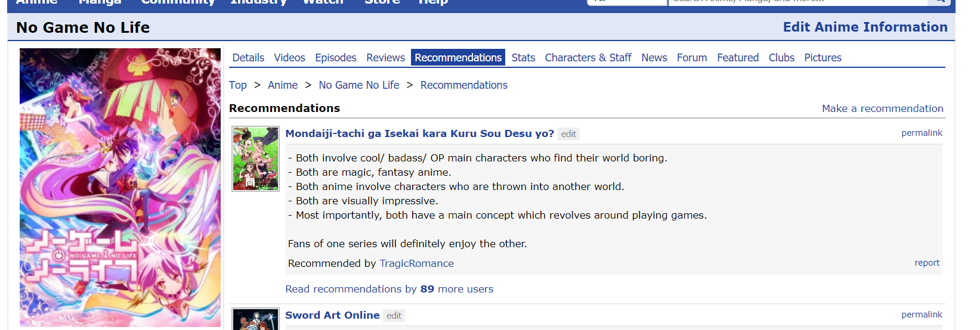Switch to the Pictures tab
Screen dimensions: 980x330
pyautogui.click(x=823, y=58)
